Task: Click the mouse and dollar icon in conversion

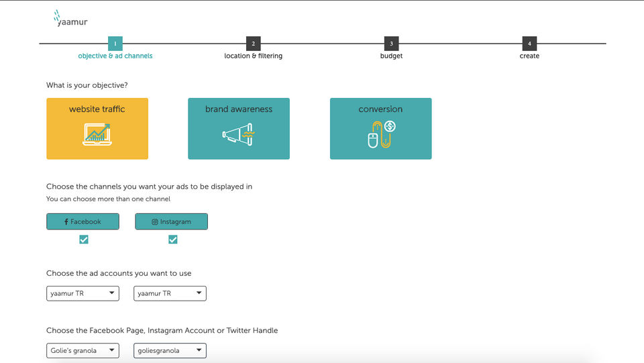Action: click(x=382, y=134)
